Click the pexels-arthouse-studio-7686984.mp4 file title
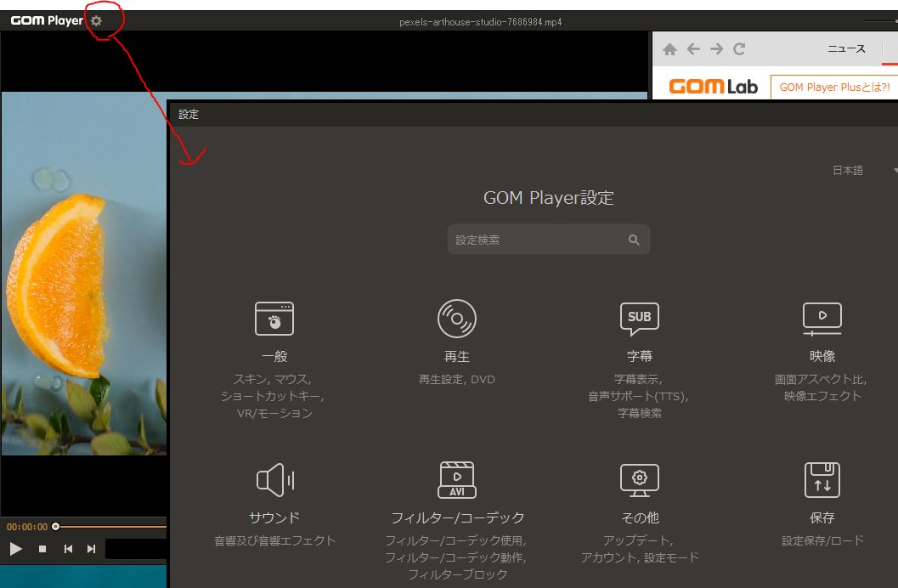 [481, 22]
